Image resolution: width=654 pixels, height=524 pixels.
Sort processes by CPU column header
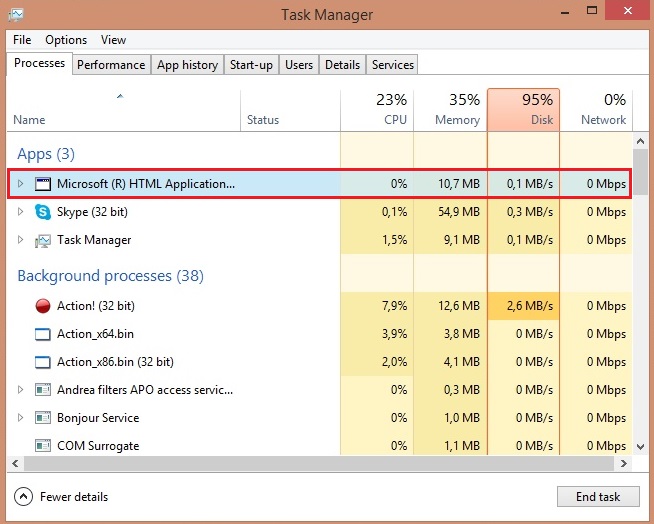tap(377, 110)
